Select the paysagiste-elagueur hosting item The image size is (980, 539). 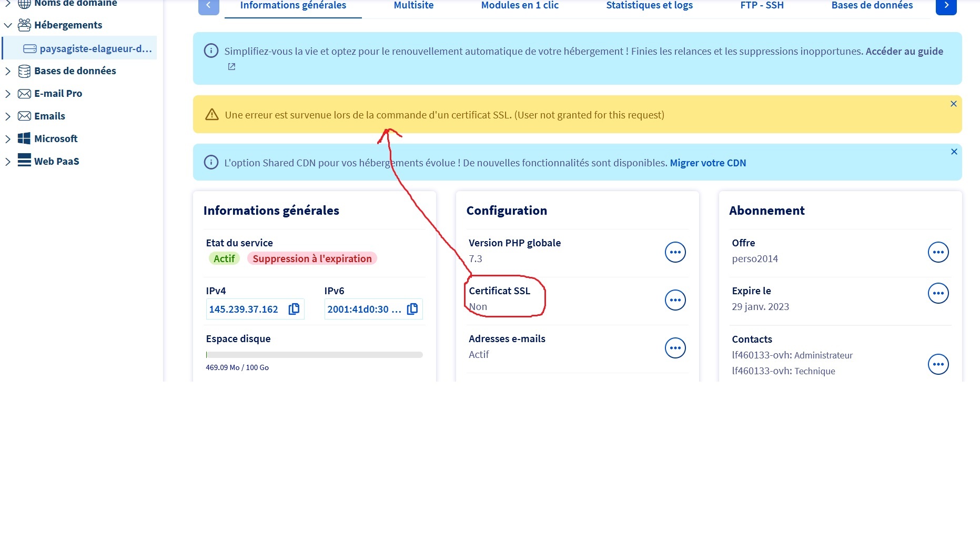tap(95, 48)
